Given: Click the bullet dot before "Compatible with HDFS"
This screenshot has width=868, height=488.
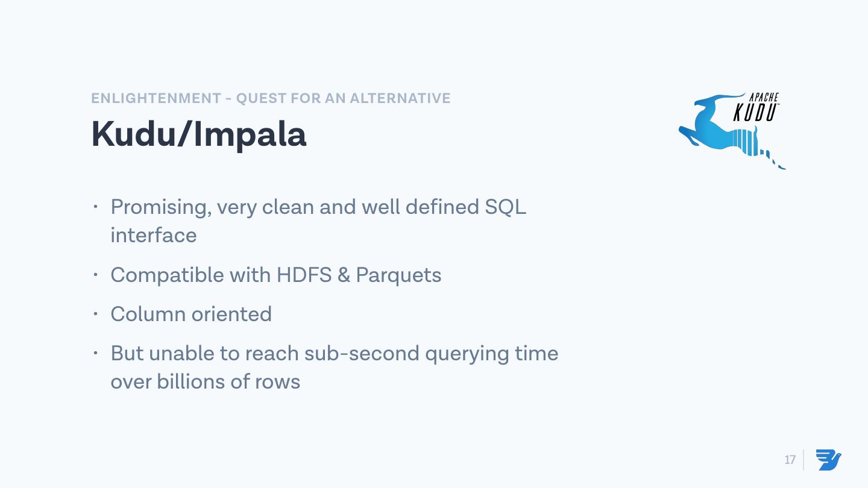Looking at the screenshot, I should [95, 275].
